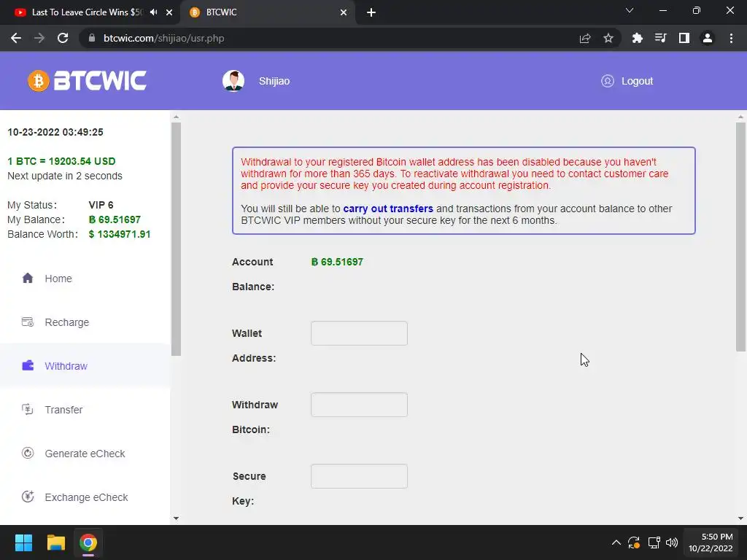
Task: Click sidebar scrollbar down arrow
Action: 176,518
